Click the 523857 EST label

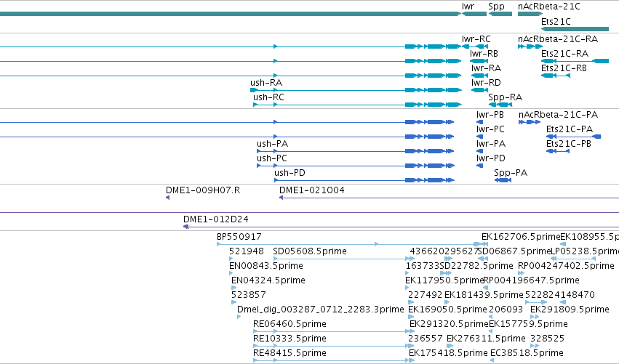[248, 296]
